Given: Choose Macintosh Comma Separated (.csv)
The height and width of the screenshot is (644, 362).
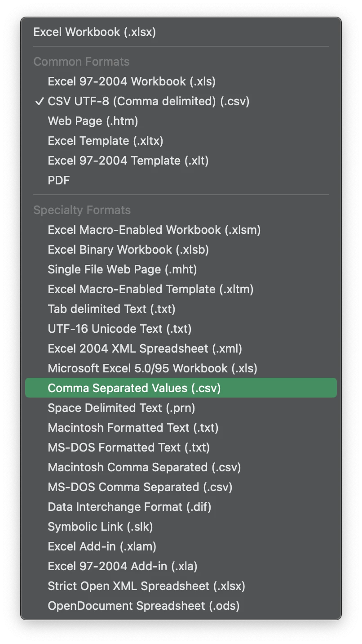Looking at the screenshot, I should coord(181,467).
